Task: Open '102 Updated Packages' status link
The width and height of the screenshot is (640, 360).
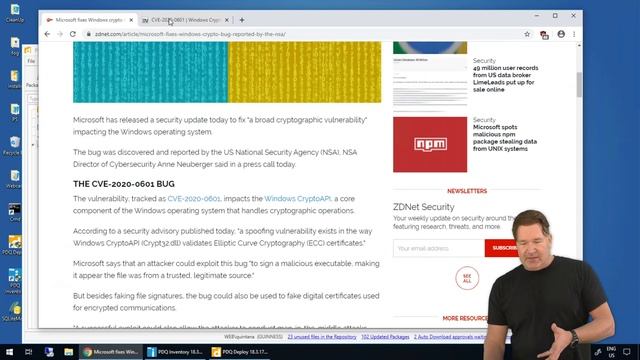Action: point(385,337)
